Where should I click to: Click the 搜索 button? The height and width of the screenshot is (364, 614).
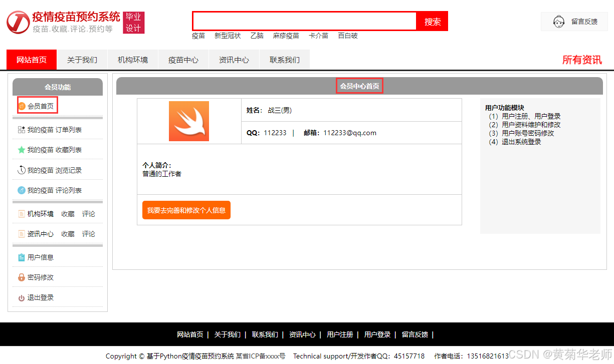pos(432,21)
